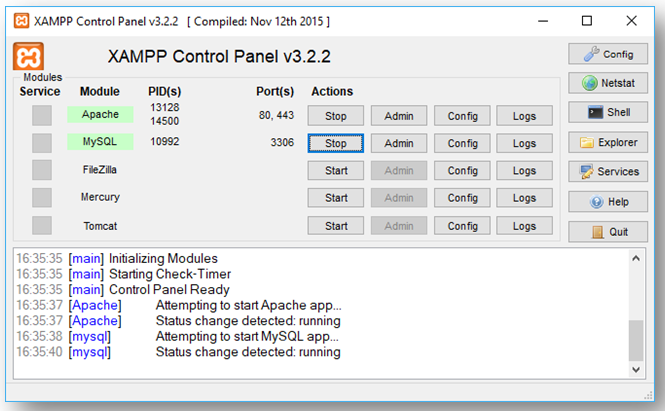View the Apache Logs list
The image size is (665, 411).
[x=524, y=116]
